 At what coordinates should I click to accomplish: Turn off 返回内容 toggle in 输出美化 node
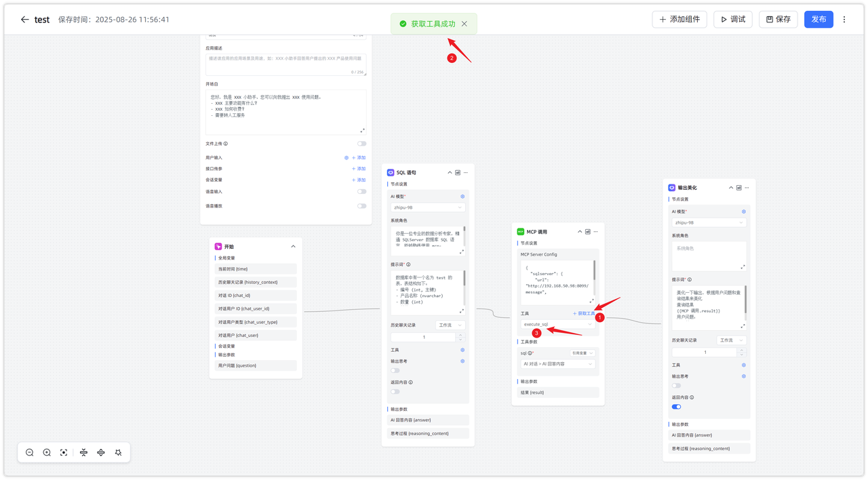tap(675, 406)
